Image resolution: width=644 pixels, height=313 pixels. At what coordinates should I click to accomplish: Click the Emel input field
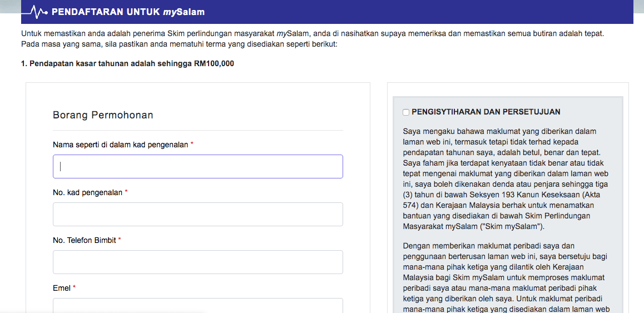click(198, 306)
